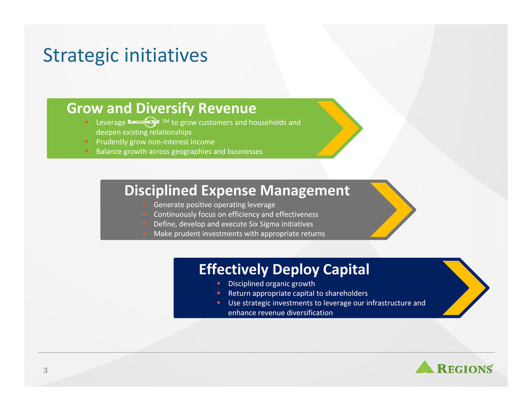
Task: Click the green pyramid Regions logo icon
Action: 424,367
